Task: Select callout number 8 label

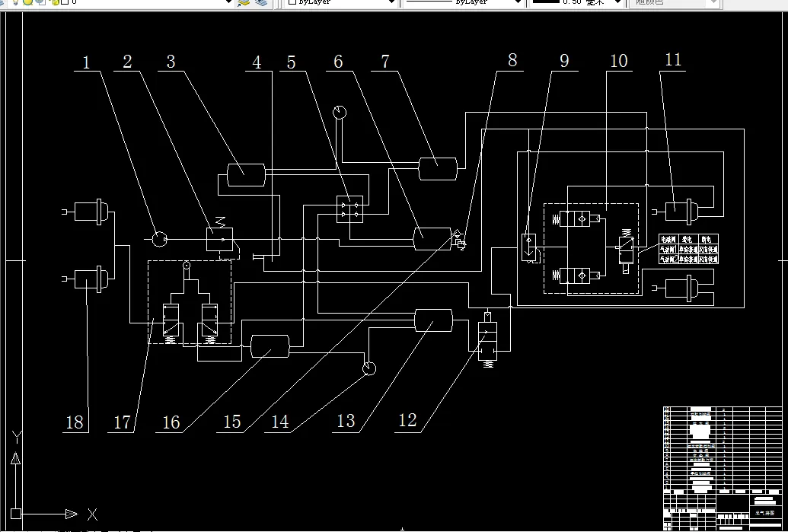Action: tap(512, 60)
